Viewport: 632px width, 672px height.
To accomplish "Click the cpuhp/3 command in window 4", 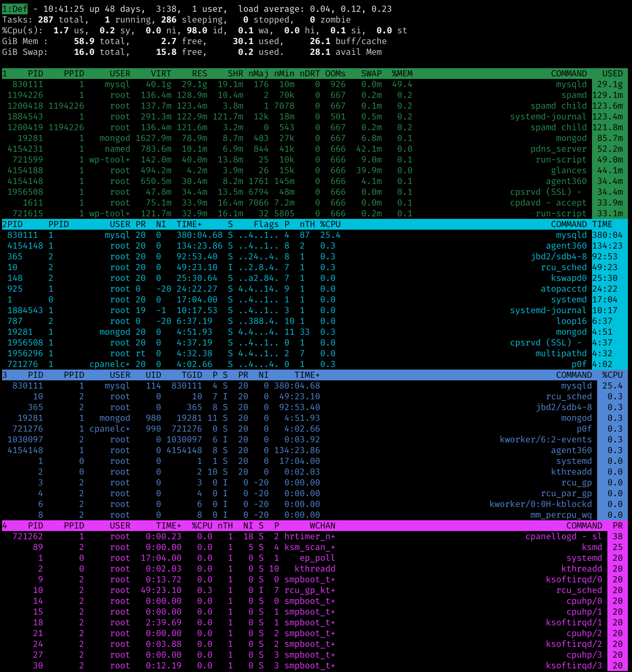I will pyautogui.click(x=584, y=655).
